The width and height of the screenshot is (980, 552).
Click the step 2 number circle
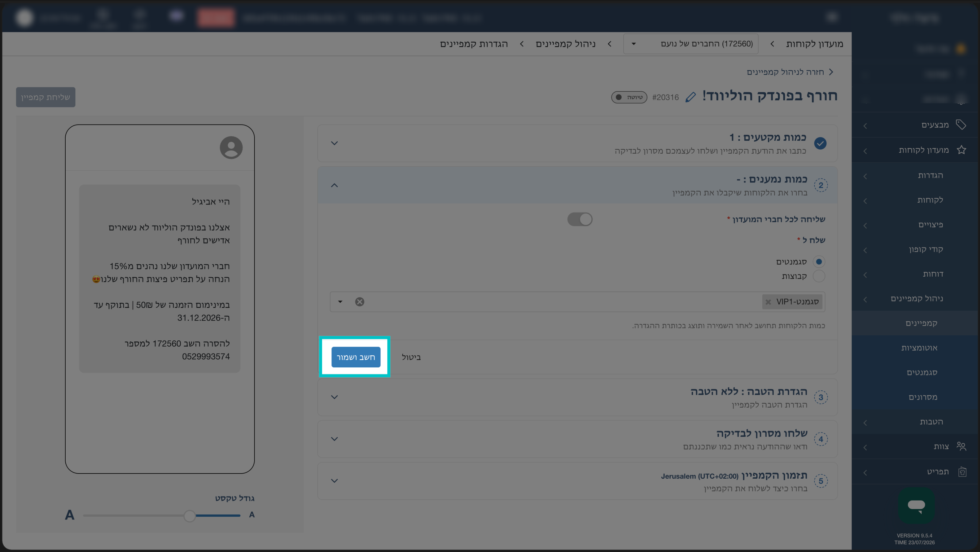pyautogui.click(x=821, y=185)
